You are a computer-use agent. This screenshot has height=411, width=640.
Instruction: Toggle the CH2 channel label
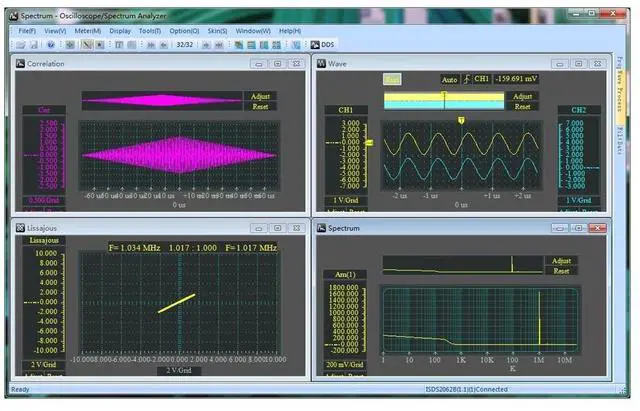578,110
